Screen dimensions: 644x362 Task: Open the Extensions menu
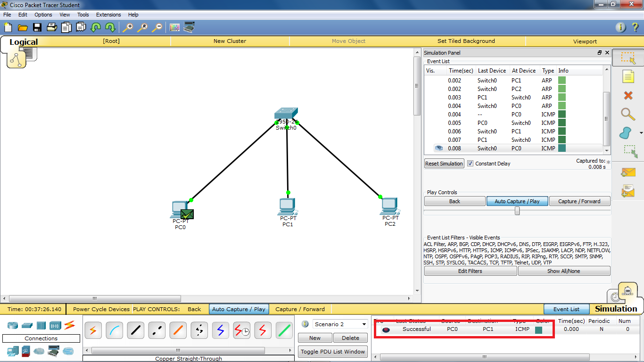pyautogui.click(x=108, y=15)
